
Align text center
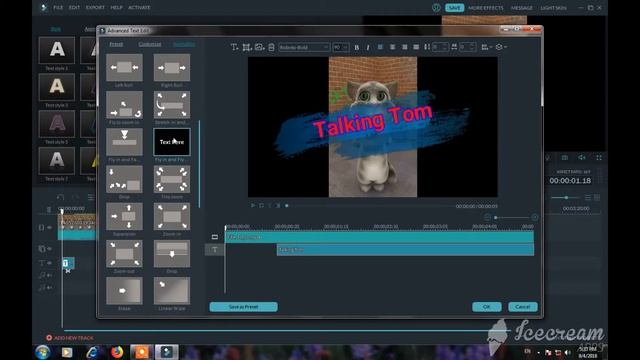pyautogui.click(x=392, y=47)
